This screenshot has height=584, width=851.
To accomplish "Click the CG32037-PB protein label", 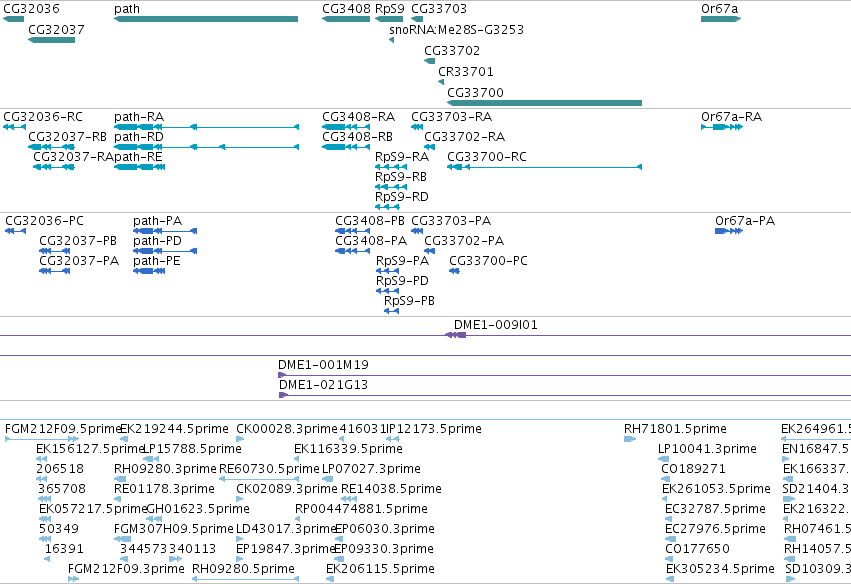I will [x=78, y=241].
